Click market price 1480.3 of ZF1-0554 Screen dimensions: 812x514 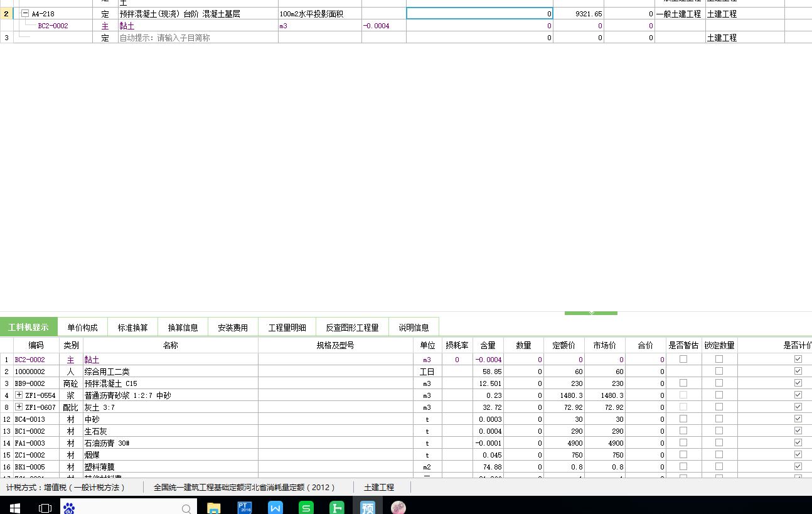pos(605,395)
